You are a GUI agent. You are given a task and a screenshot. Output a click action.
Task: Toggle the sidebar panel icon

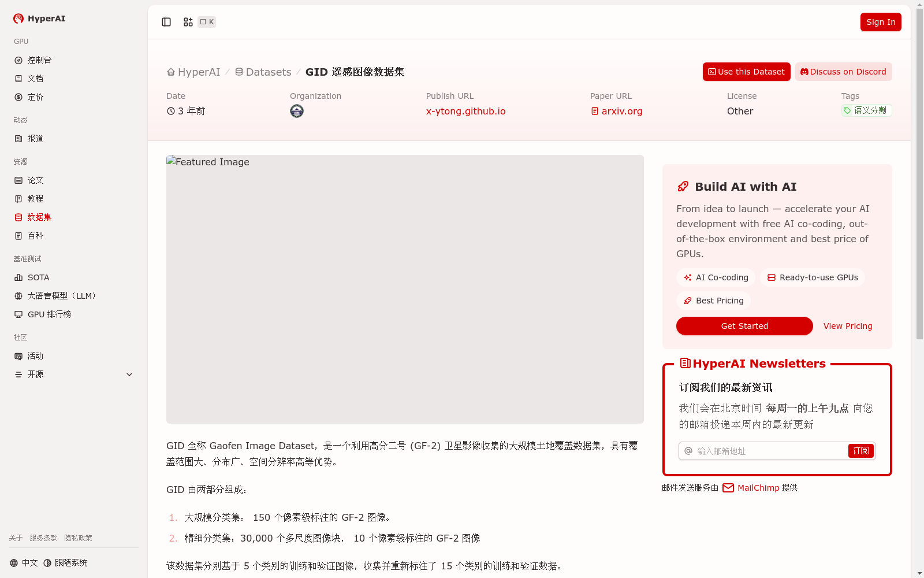tap(166, 22)
